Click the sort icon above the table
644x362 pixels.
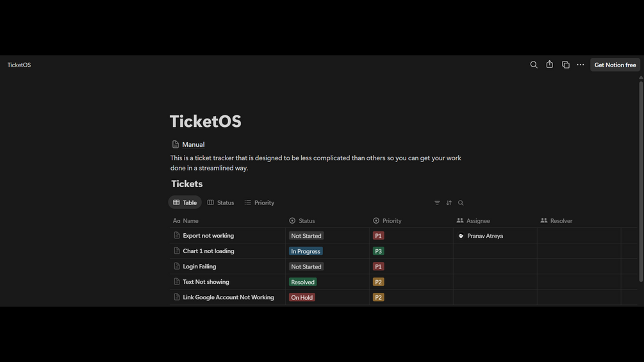coord(449,203)
